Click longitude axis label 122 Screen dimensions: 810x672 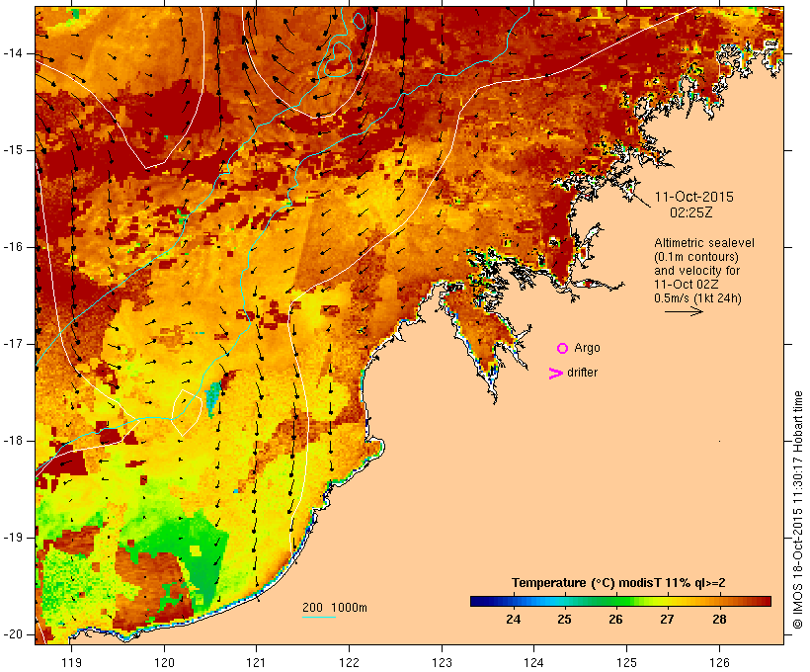tap(350, 662)
